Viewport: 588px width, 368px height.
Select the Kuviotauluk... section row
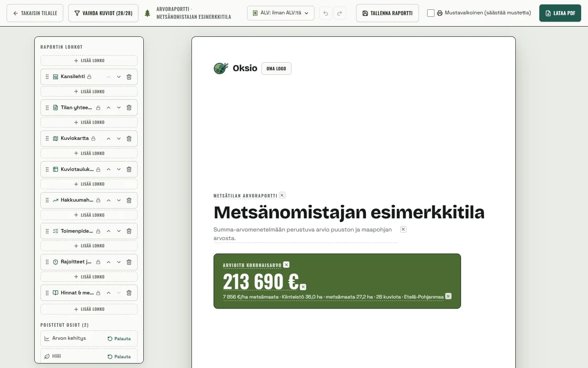click(x=89, y=169)
